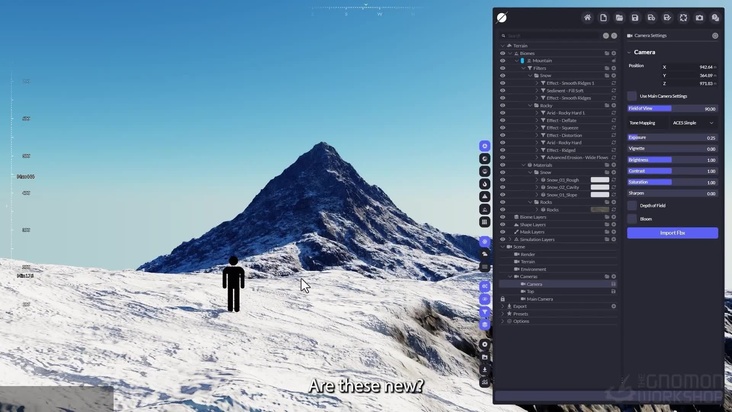Image resolution: width=732 pixels, height=412 pixels.
Task: Open a project with the folder icon
Action: pos(619,18)
